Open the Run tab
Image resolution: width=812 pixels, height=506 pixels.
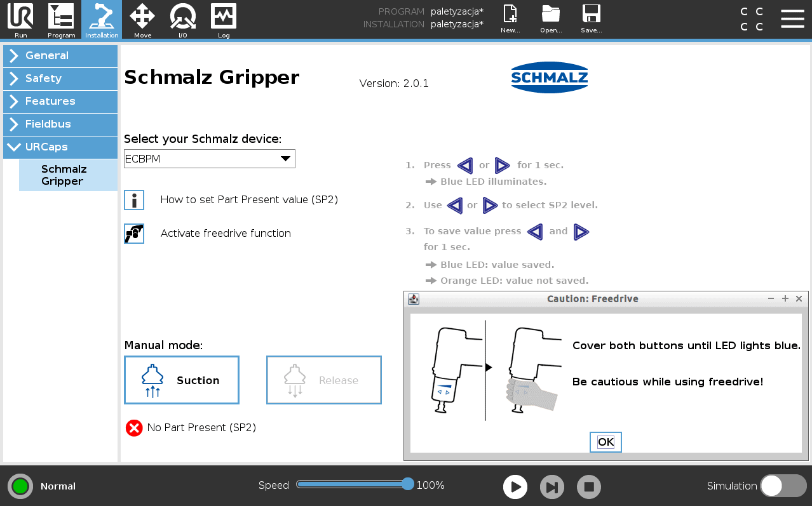click(x=20, y=20)
